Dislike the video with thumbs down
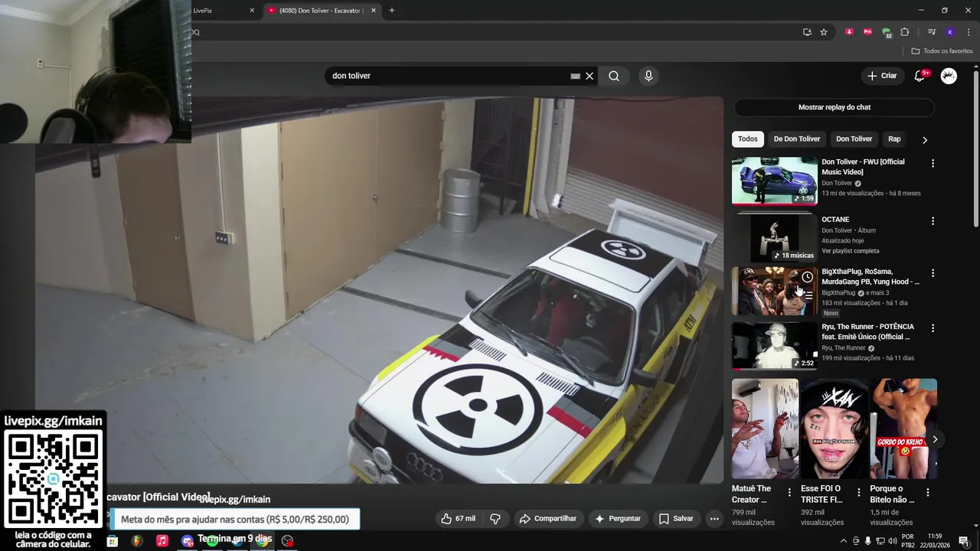 495,519
